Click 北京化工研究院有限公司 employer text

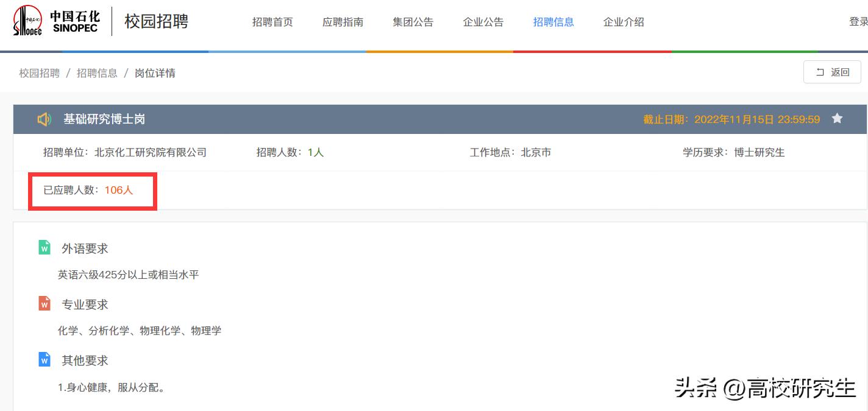151,152
